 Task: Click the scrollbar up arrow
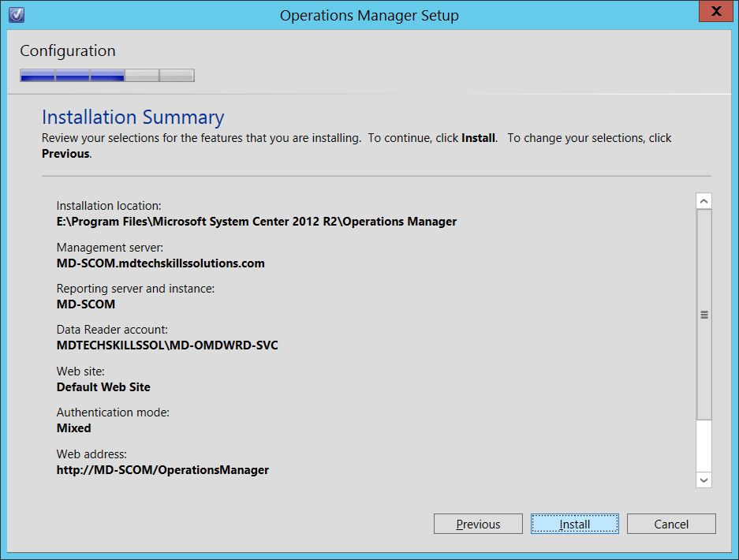coord(703,200)
